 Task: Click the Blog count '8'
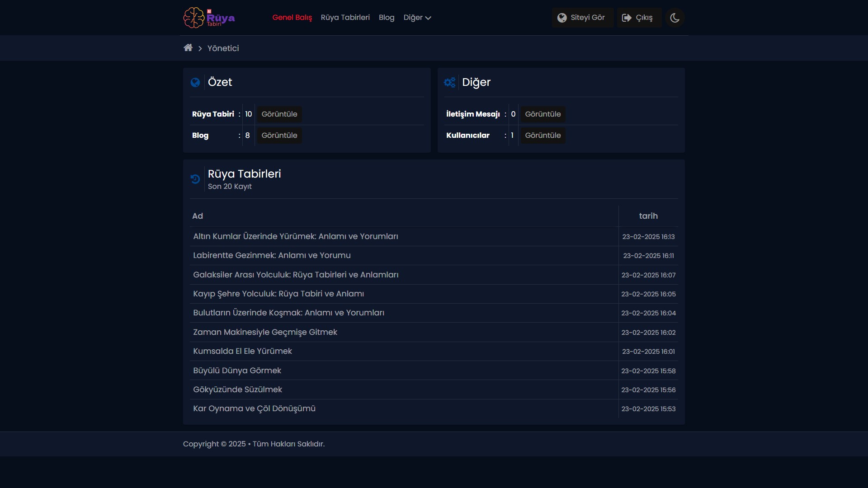click(247, 136)
